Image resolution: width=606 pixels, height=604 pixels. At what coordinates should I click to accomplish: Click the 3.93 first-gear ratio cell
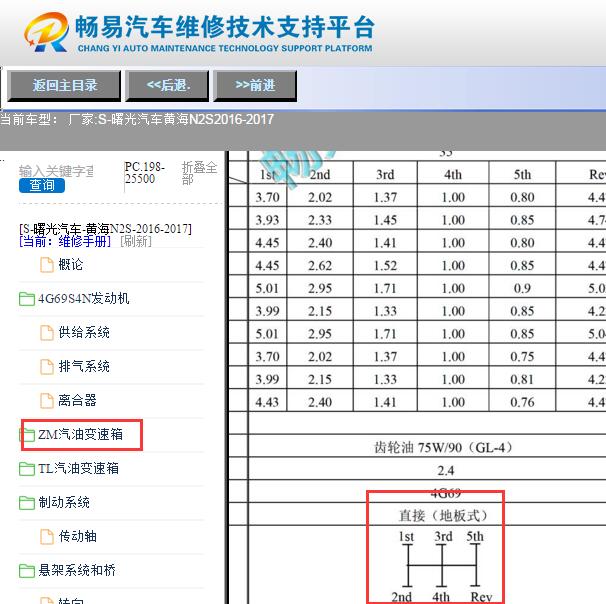click(267, 220)
